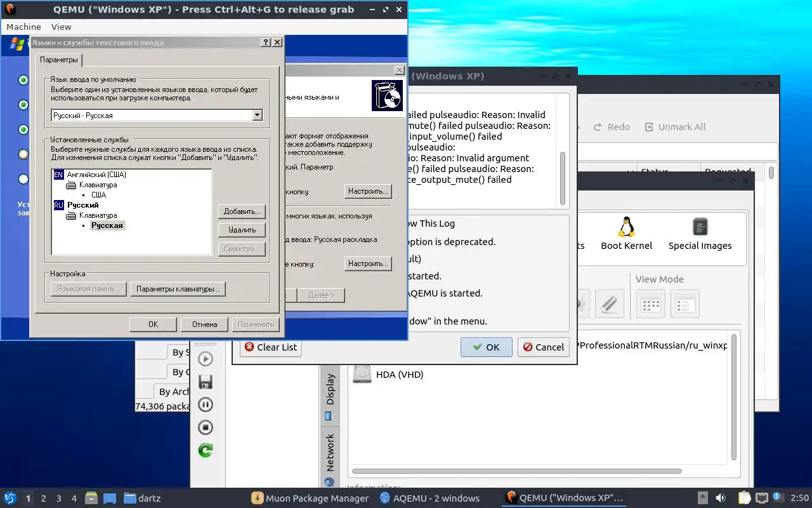Switch to the Network vertical tab in AQEMU

click(x=330, y=458)
